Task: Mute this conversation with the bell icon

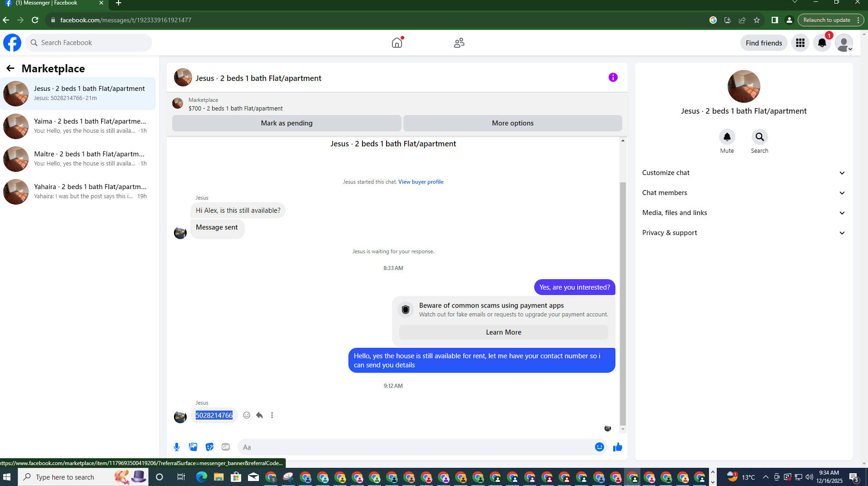Action: coord(727,137)
